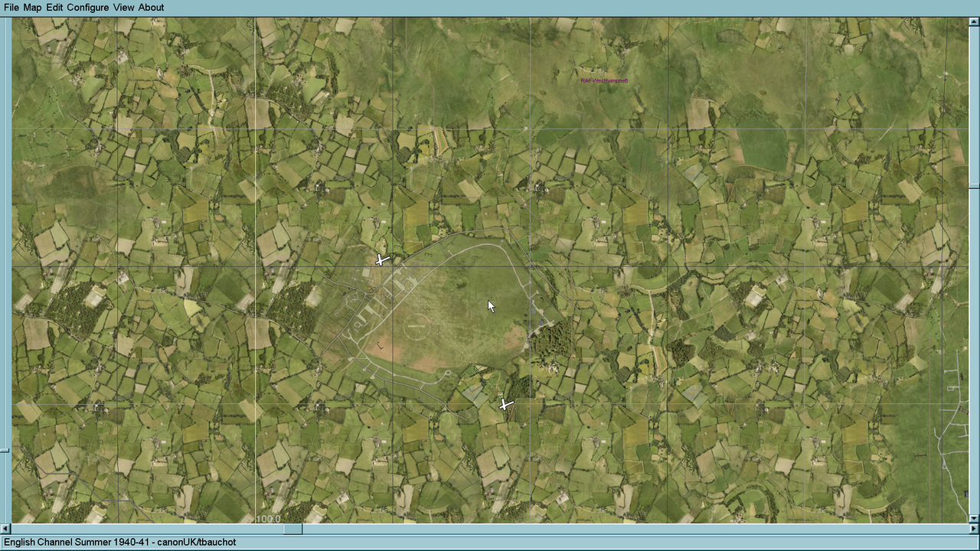Click the left arrow of the horizontal scrollbar
Viewport: 980px width, 551px height.
coord(5,528)
